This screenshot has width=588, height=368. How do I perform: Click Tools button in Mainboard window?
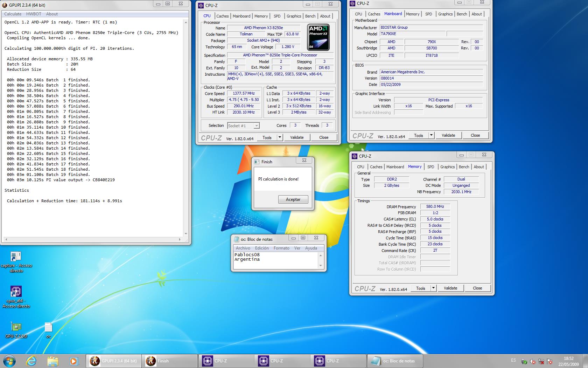[x=419, y=135]
